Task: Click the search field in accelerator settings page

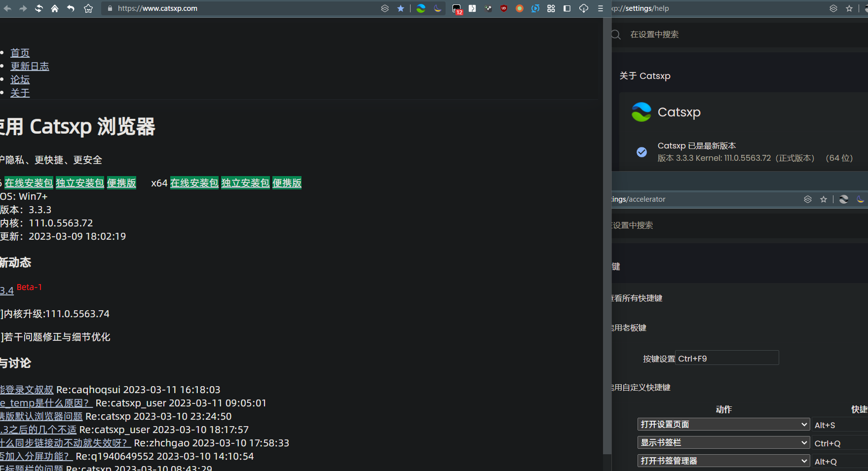Action: 740,225
